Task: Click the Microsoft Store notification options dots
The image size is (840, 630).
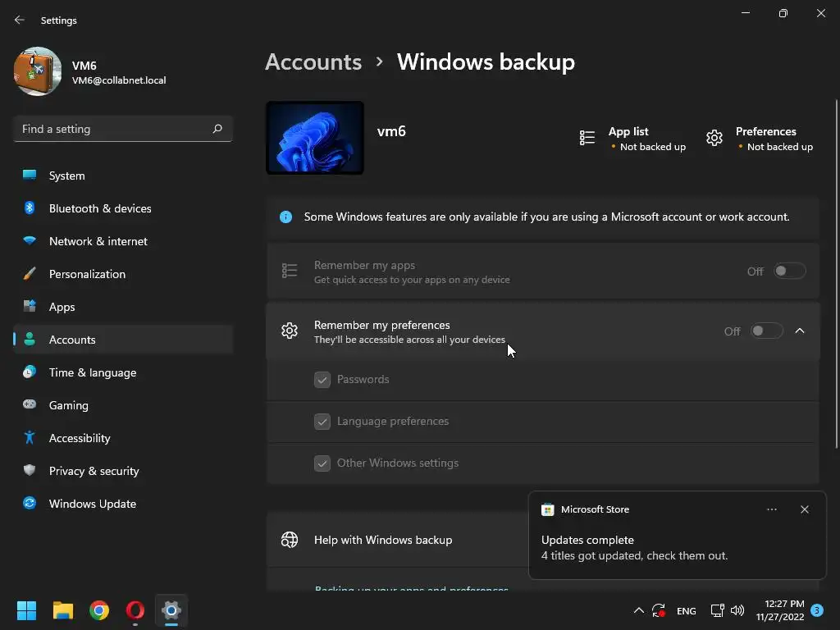Action: (x=772, y=509)
